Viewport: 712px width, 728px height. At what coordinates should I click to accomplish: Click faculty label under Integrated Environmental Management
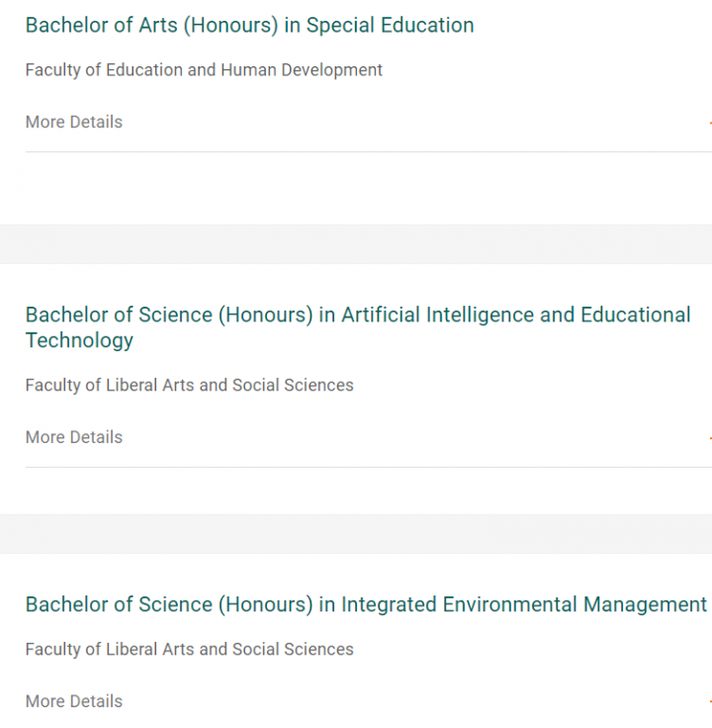[x=189, y=649]
